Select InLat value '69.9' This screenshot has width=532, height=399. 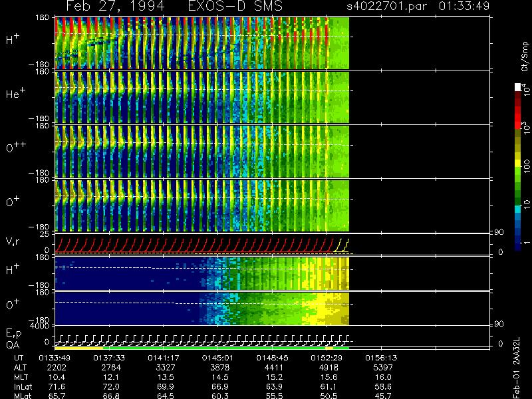[x=166, y=387]
